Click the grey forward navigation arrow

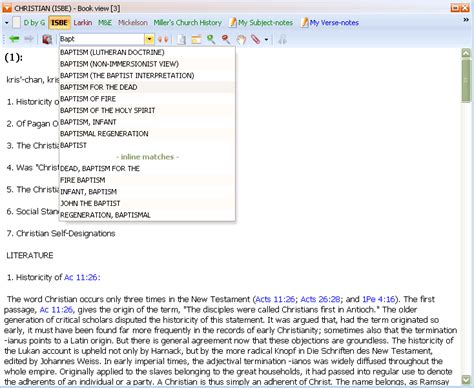pyautogui.click(x=29, y=39)
